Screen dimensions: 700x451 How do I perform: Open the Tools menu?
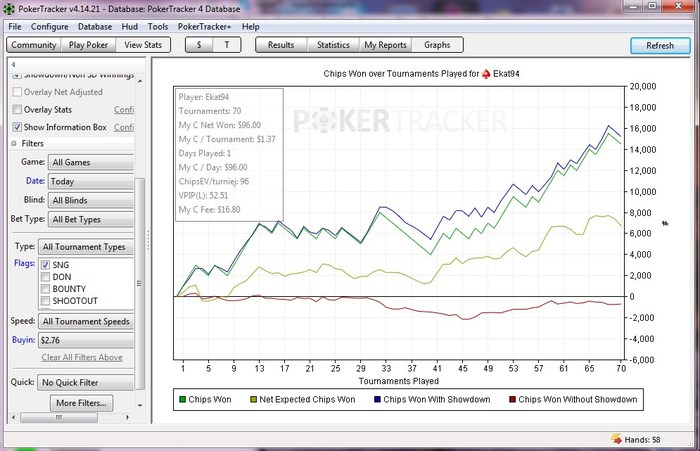tap(158, 27)
